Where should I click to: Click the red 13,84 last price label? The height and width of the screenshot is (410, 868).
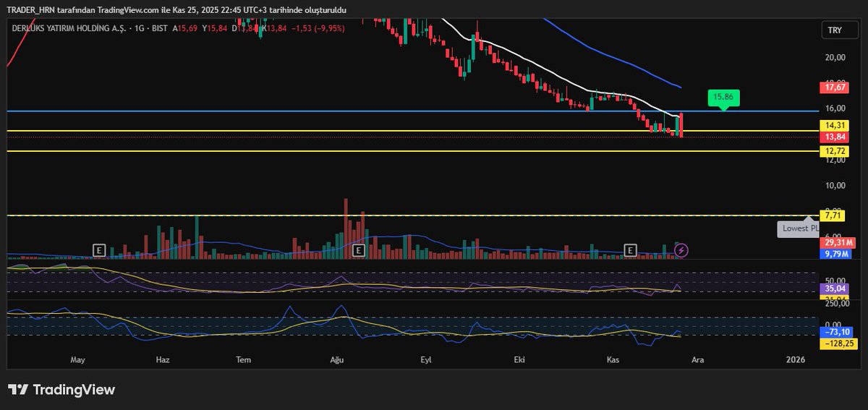click(835, 137)
